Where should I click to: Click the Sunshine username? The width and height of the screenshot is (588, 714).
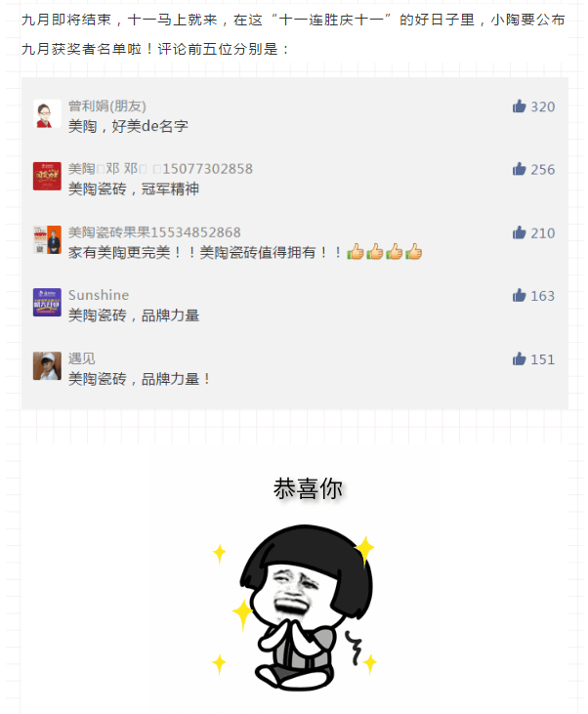pyautogui.click(x=99, y=295)
